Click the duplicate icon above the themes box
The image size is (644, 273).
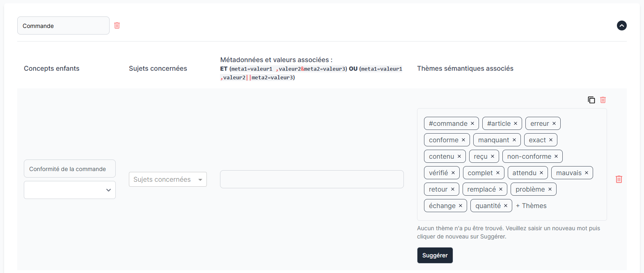591,100
